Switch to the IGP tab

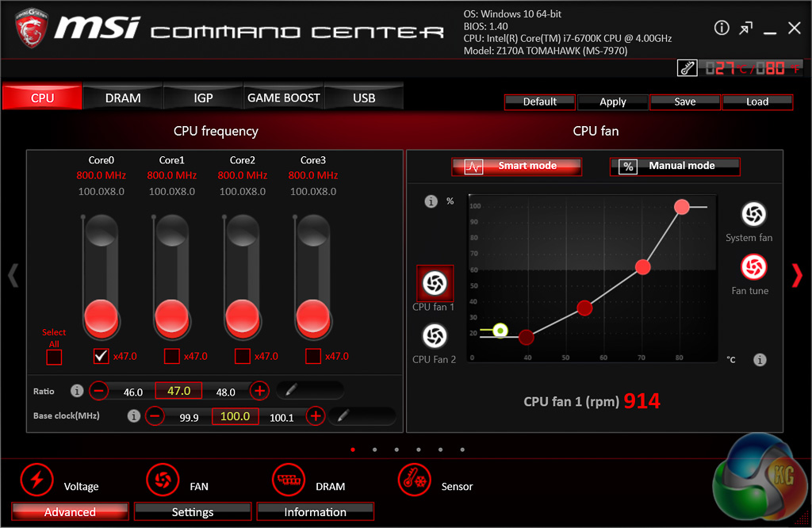(203, 97)
